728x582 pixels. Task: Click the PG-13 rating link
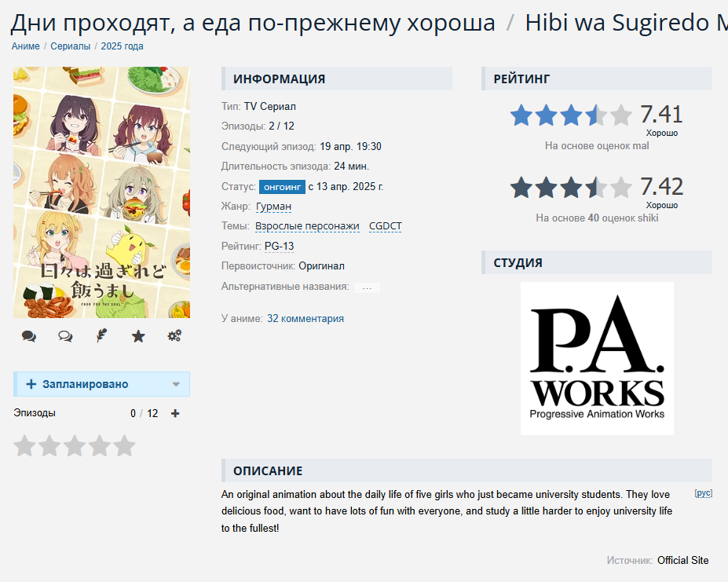(x=279, y=246)
